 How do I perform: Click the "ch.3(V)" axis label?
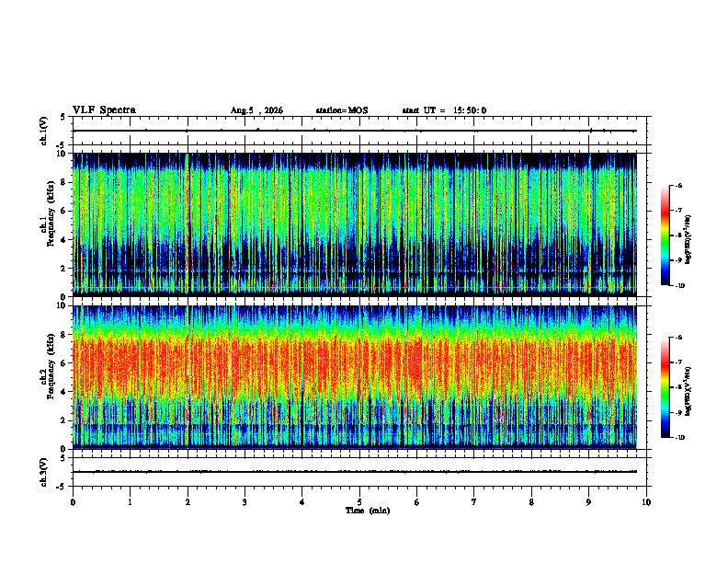pos(43,472)
